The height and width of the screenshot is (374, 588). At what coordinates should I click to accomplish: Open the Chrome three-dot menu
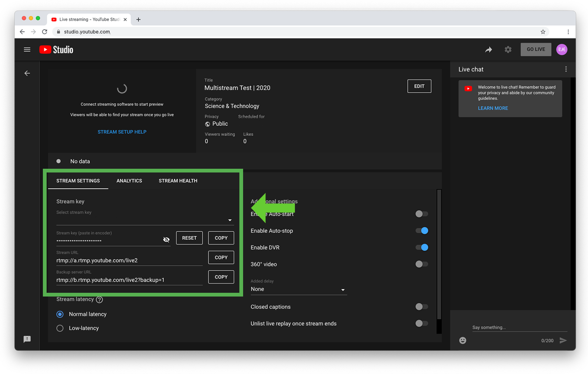(x=568, y=32)
